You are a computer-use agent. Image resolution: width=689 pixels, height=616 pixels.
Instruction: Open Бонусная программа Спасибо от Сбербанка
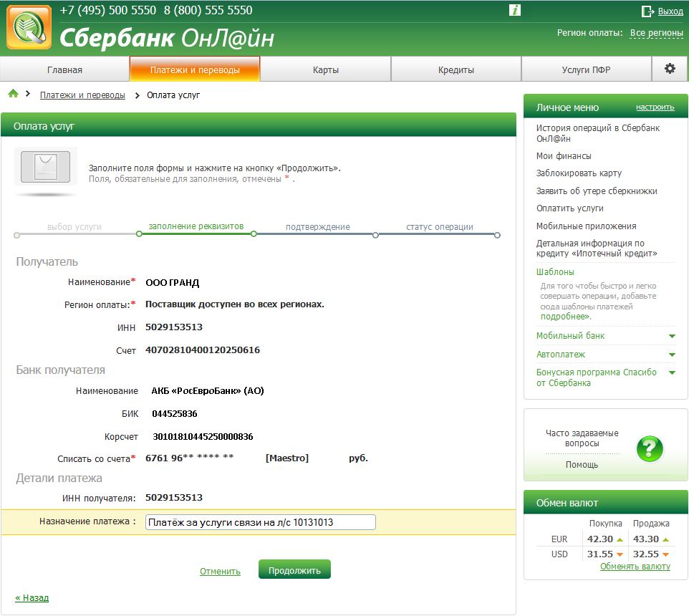[x=597, y=377]
